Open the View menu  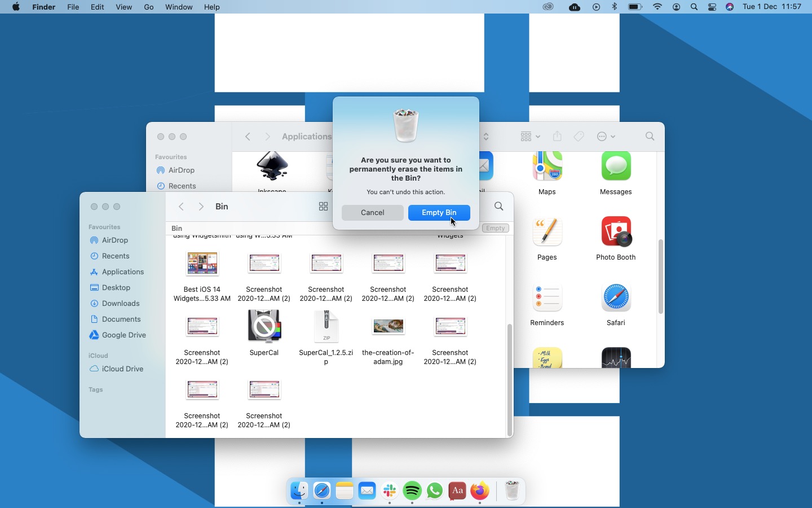[123, 7]
